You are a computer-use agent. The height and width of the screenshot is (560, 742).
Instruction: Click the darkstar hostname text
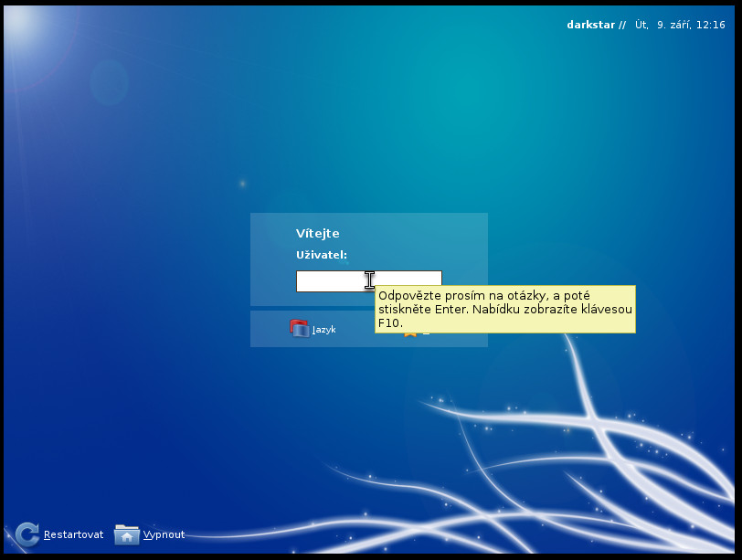[x=590, y=25]
